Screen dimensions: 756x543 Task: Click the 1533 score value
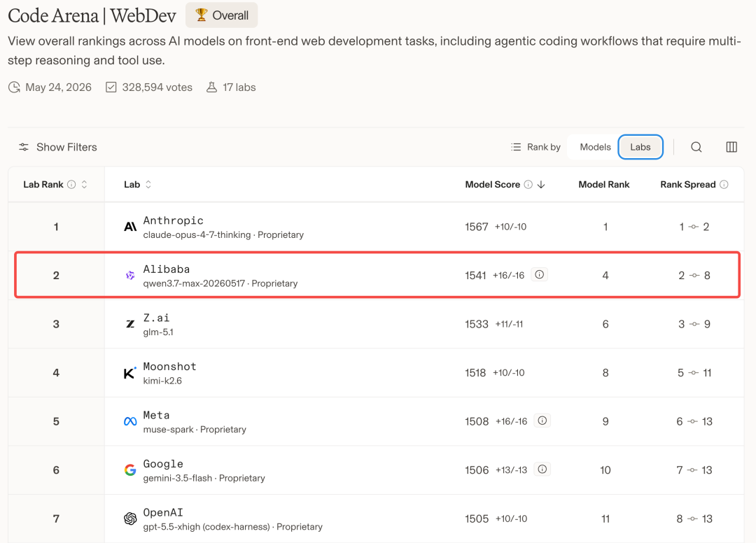(x=477, y=324)
